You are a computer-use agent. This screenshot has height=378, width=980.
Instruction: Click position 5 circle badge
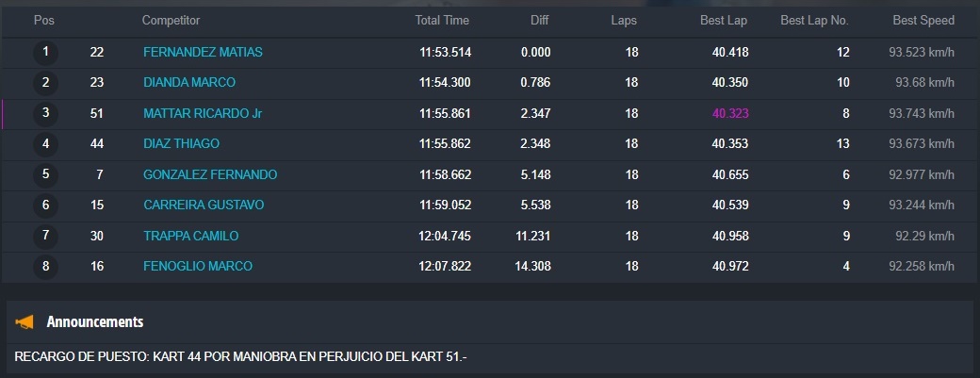[45, 174]
